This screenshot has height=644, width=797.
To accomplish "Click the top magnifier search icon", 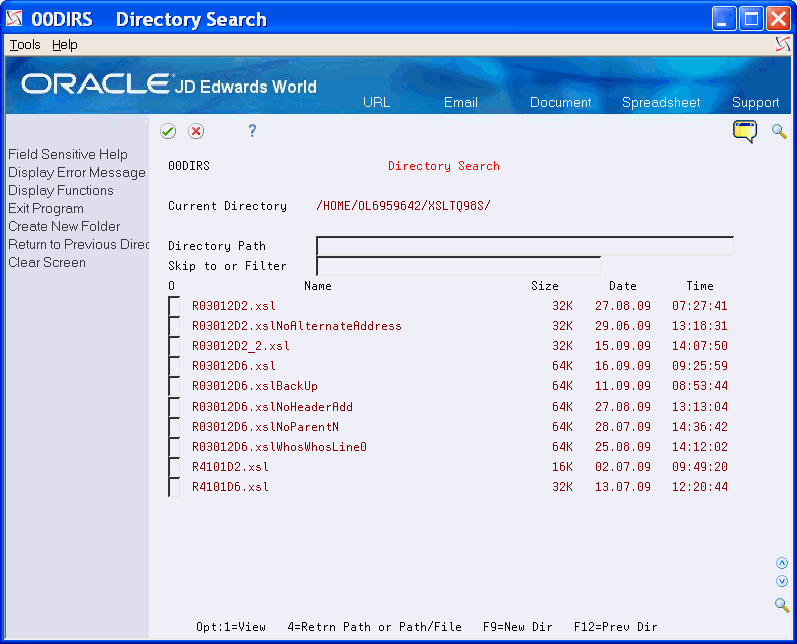I will pos(779,131).
